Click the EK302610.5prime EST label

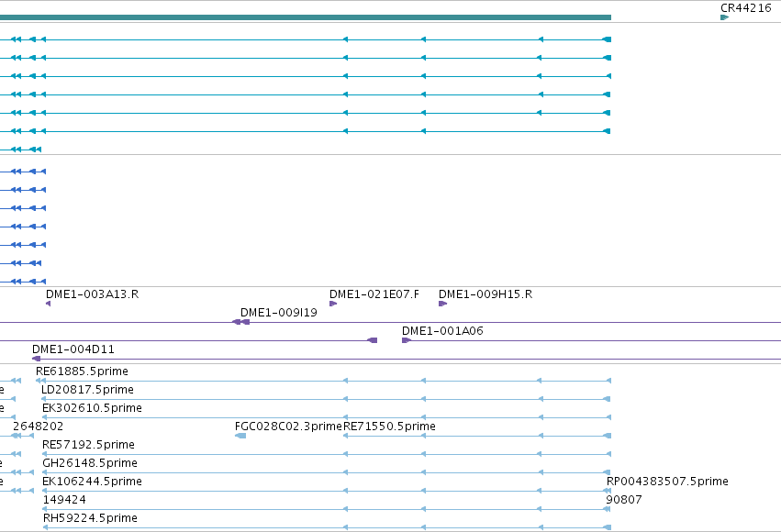pos(92,408)
